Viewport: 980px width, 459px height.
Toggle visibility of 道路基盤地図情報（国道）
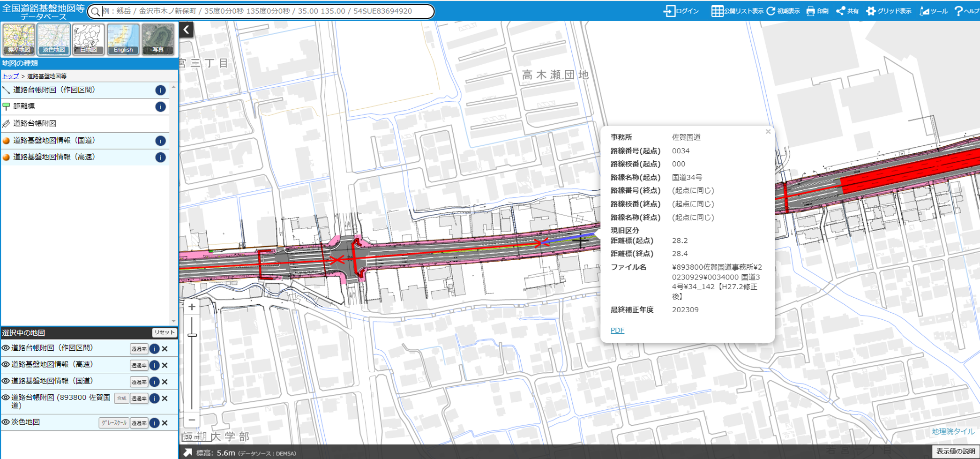click(x=7, y=381)
